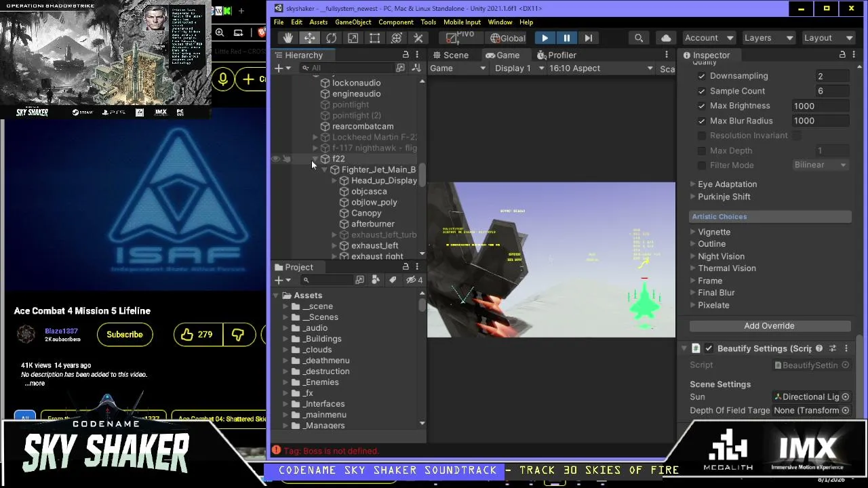Open the Display 1 dropdown
The height and width of the screenshot is (488, 868).
tap(519, 68)
